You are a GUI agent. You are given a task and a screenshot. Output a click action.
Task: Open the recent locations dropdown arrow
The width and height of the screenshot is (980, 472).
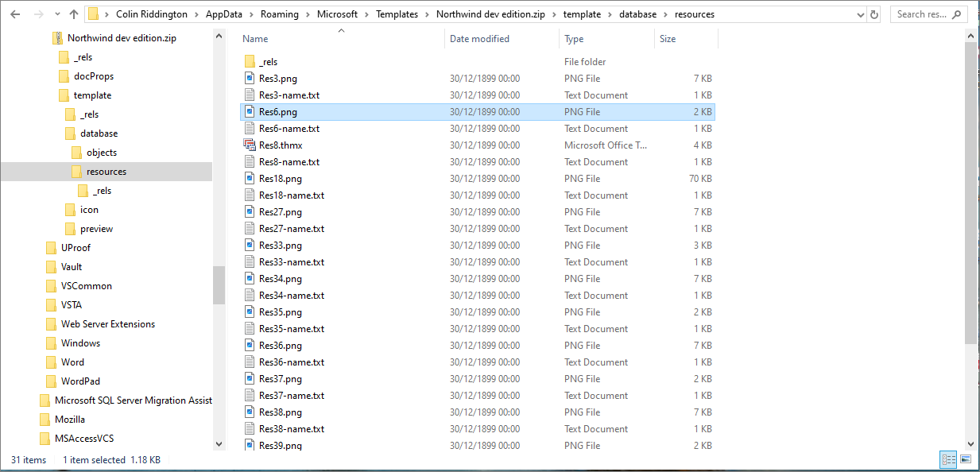(57, 14)
